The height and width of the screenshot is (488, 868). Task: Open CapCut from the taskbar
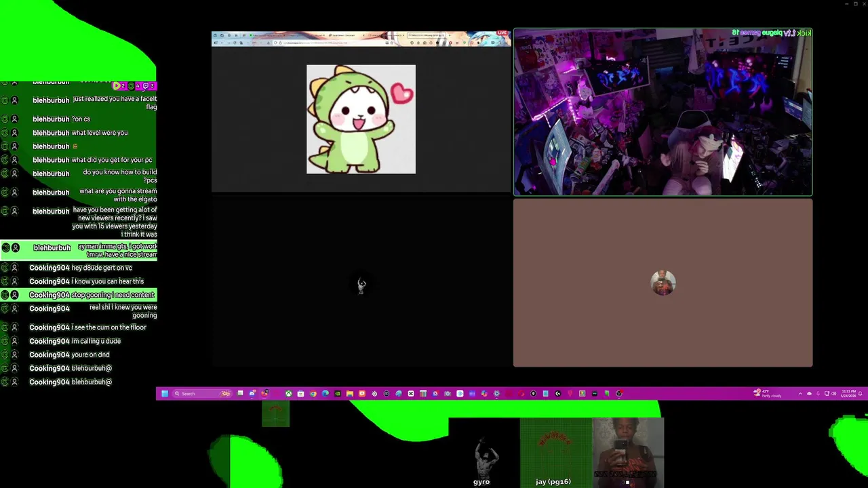pos(410,393)
